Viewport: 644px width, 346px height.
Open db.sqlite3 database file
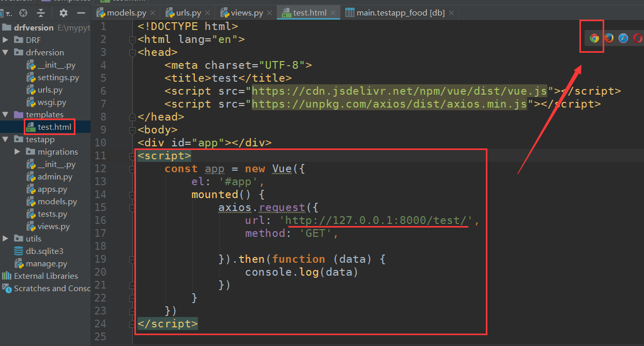click(x=44, y=251)
